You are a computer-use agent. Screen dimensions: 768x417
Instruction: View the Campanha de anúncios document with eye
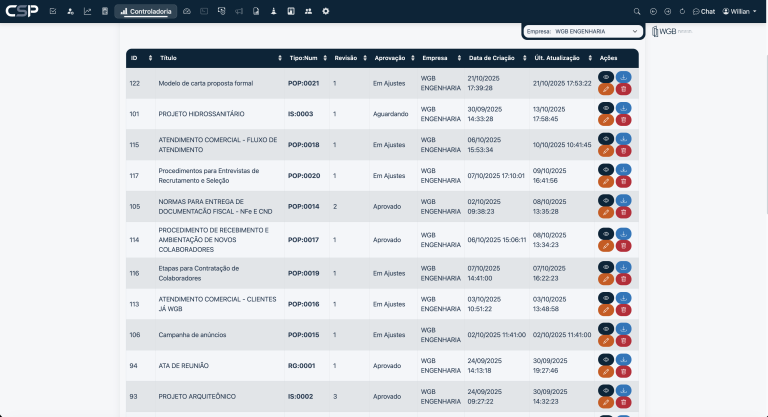[606, 329]
